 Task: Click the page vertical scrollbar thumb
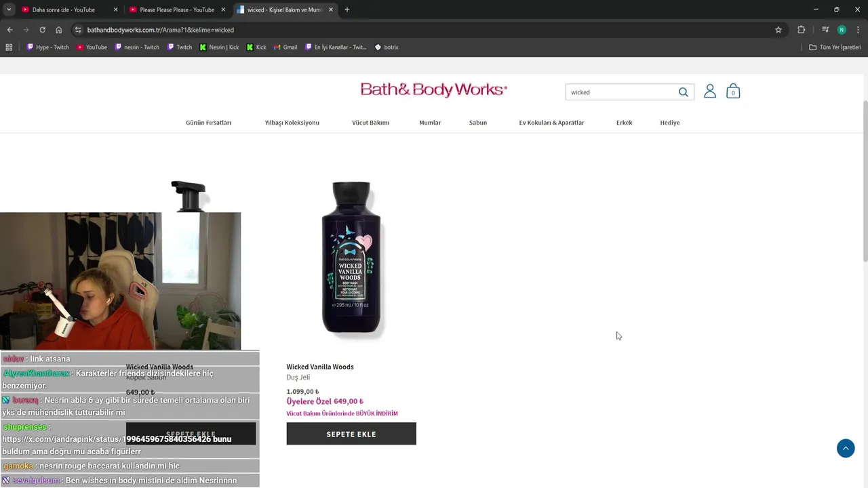point(865,182)
